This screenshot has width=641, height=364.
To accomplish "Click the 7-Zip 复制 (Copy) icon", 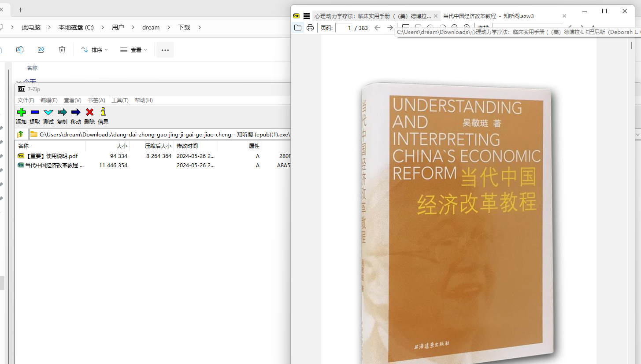I will [x=62, y=112].
